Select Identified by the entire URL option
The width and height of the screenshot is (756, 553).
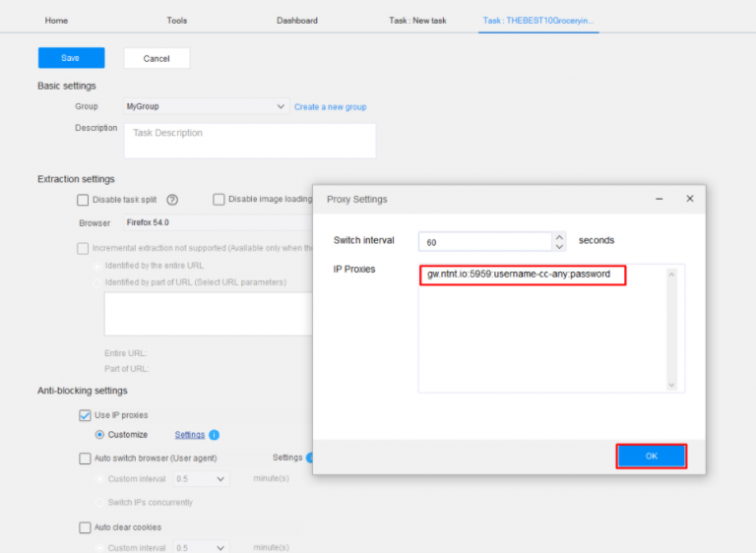coord(97,266)
